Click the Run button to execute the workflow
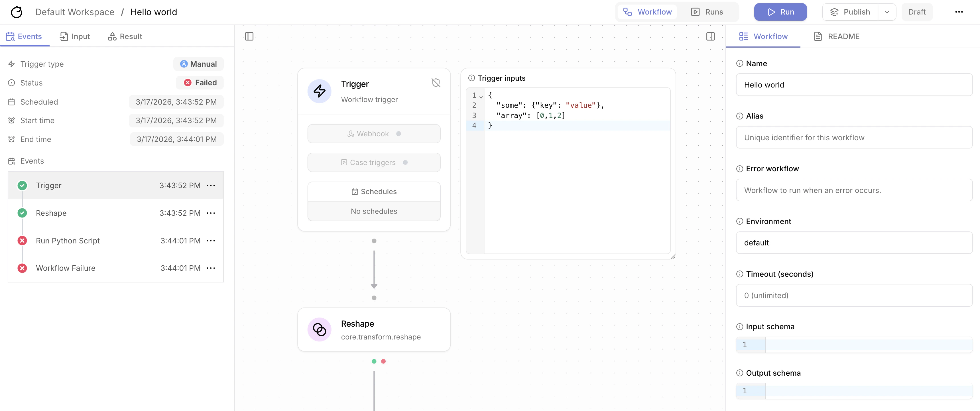 (780, 12)
